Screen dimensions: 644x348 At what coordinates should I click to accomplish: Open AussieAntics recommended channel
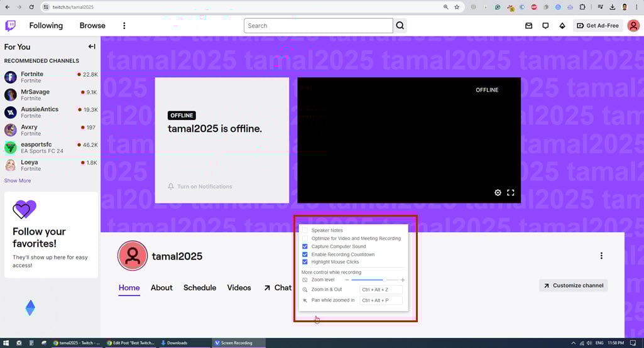point(50,112)
